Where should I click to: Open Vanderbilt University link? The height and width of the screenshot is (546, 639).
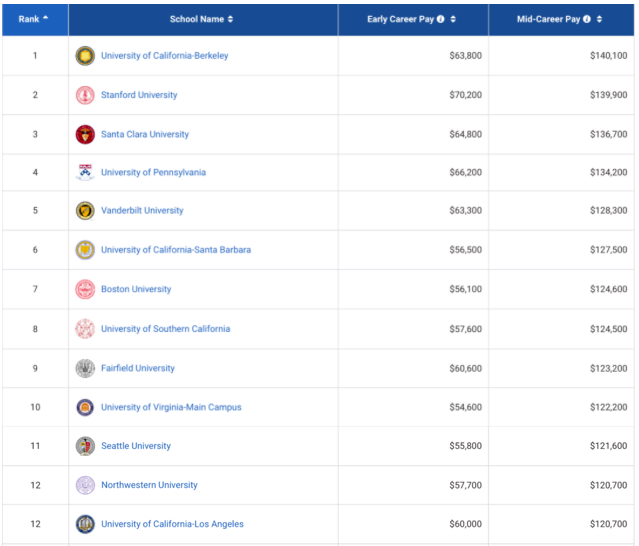(x=142, y=211)
